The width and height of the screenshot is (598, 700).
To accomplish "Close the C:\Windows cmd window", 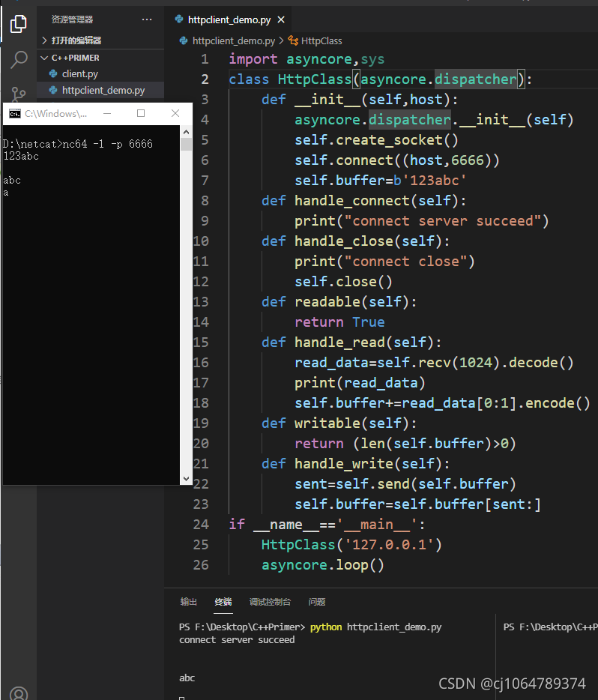I will (x=175, y=113).
